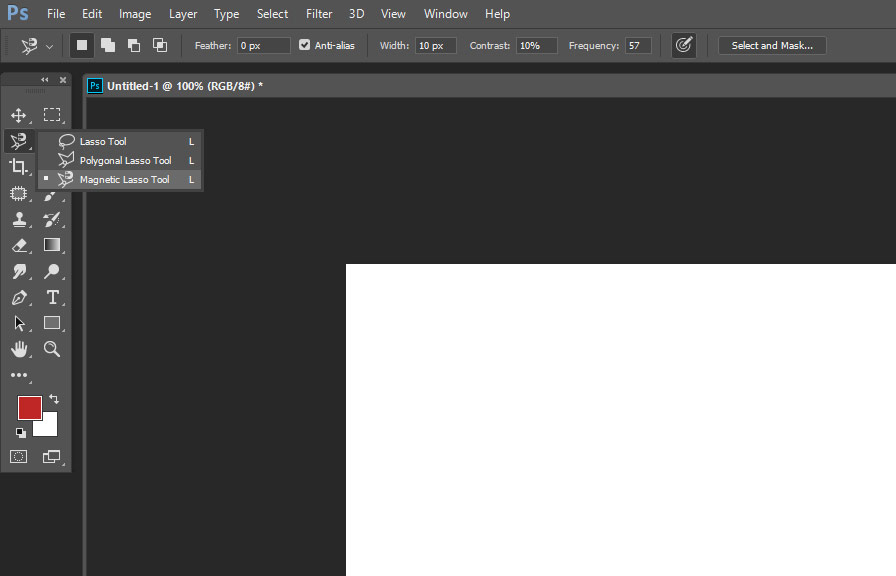Select the Move tool
This screenshot has width=896, height=576.
pyautogui.click(x=19, y=115)
